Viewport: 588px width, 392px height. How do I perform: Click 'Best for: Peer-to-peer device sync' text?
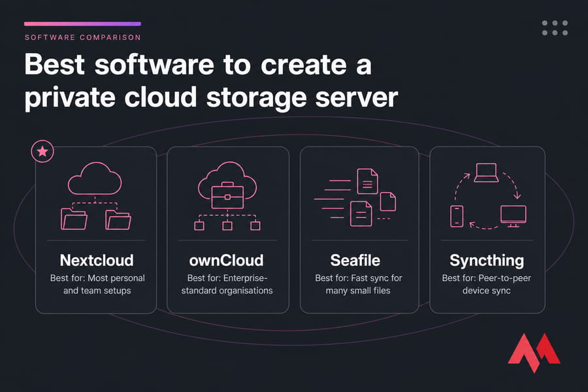pyautogui.click(x=486, y=284)
